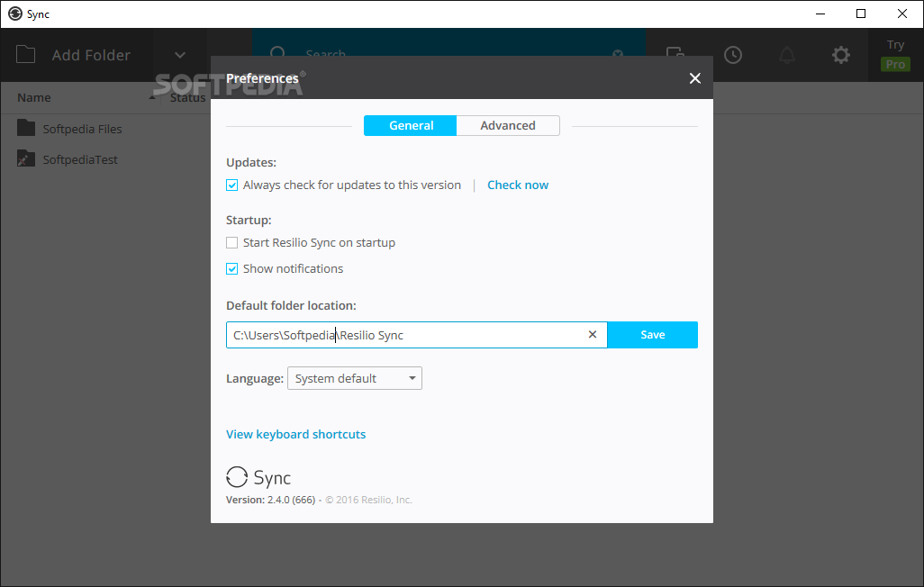This screenshot has height=587, width=924.
Task: Click the Status column header
Action: pos(187,98)
